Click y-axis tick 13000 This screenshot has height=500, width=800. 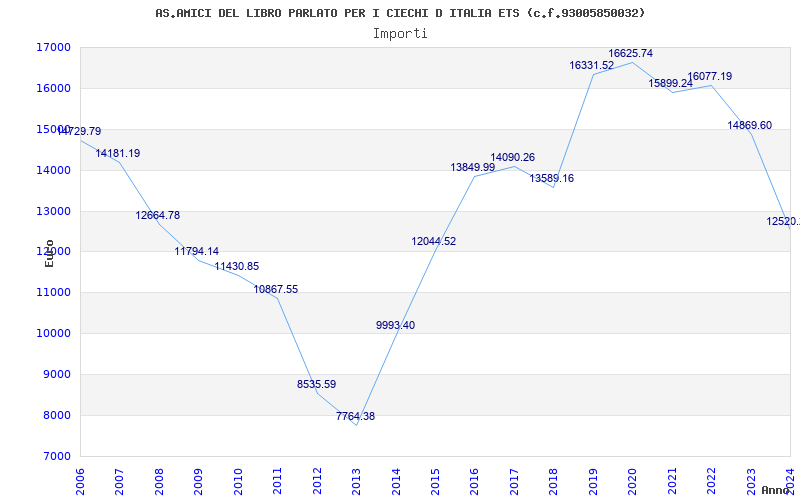pyautogui.click(x=53, y=211)
